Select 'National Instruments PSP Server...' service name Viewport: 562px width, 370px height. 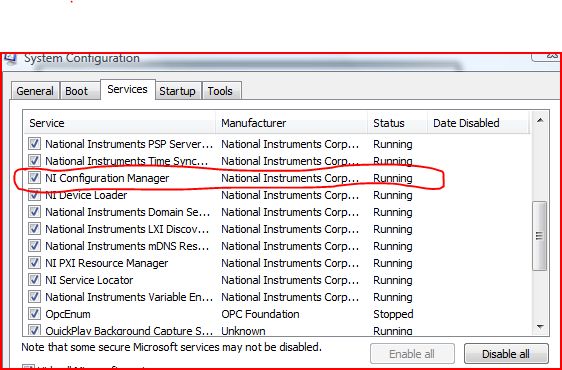tap(129, 144)
